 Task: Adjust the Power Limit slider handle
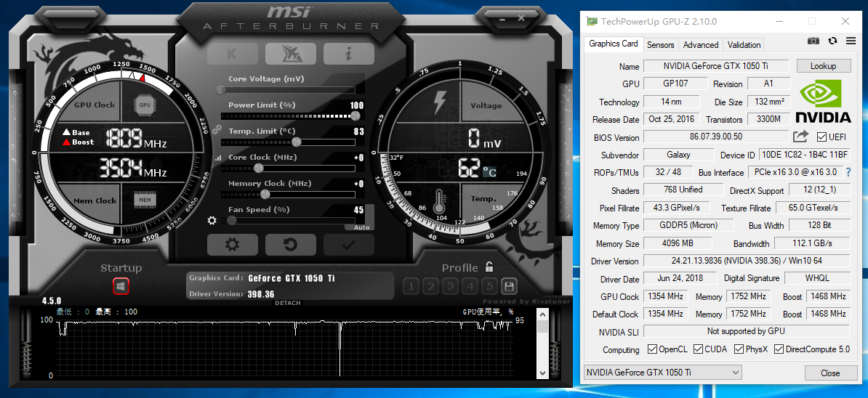(355, 115)
